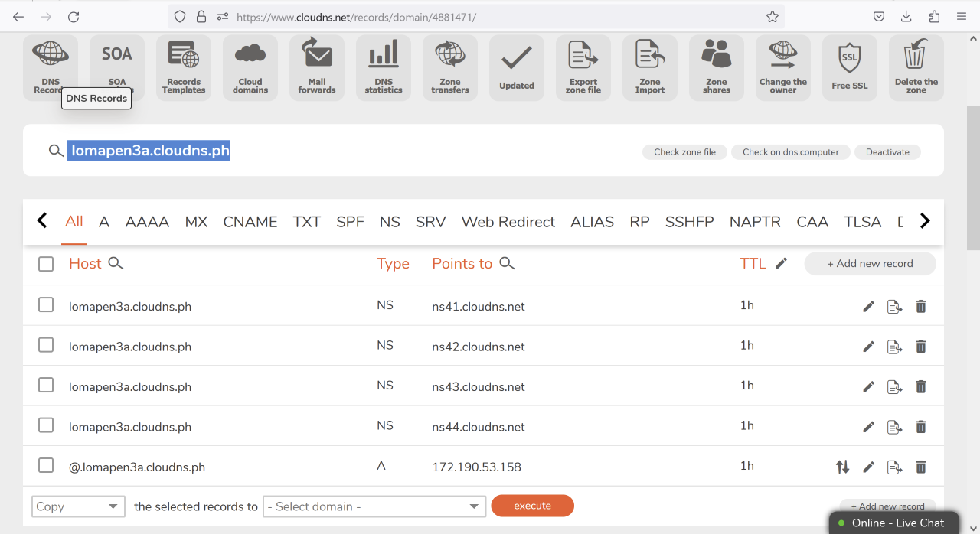Click the Check zone file button
Image resolution: width=980 pixels, height=534 pixels.
(x=684, y=151)
